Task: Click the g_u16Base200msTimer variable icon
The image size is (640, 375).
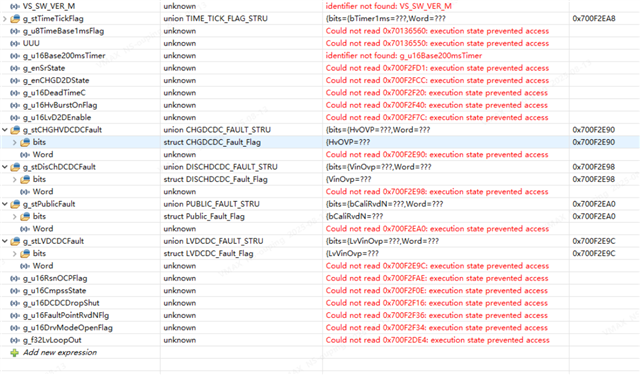Action: coord(15,56)
